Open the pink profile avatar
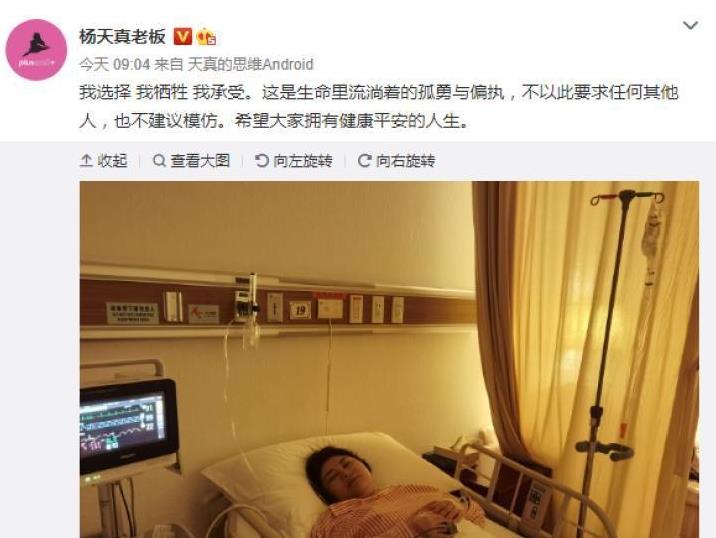 36,50
